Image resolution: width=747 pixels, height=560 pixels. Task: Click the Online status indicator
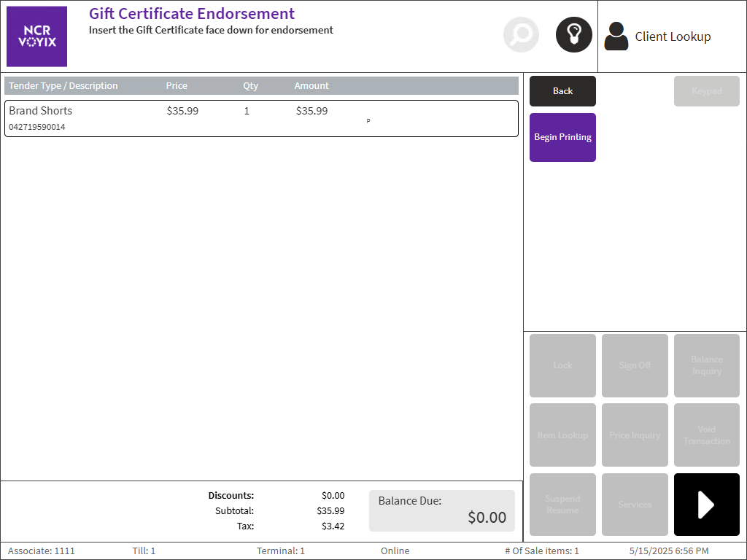click(395, 551)
